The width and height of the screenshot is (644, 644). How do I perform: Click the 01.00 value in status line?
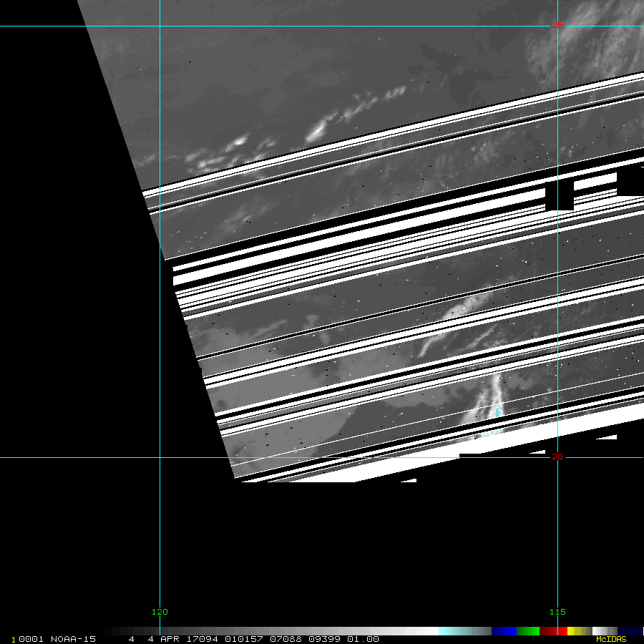coord(364,639)
